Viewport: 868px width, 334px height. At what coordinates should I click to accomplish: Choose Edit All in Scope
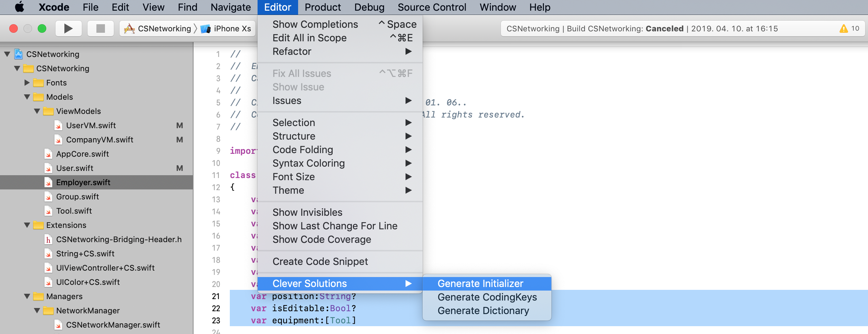tap(340, 38)
